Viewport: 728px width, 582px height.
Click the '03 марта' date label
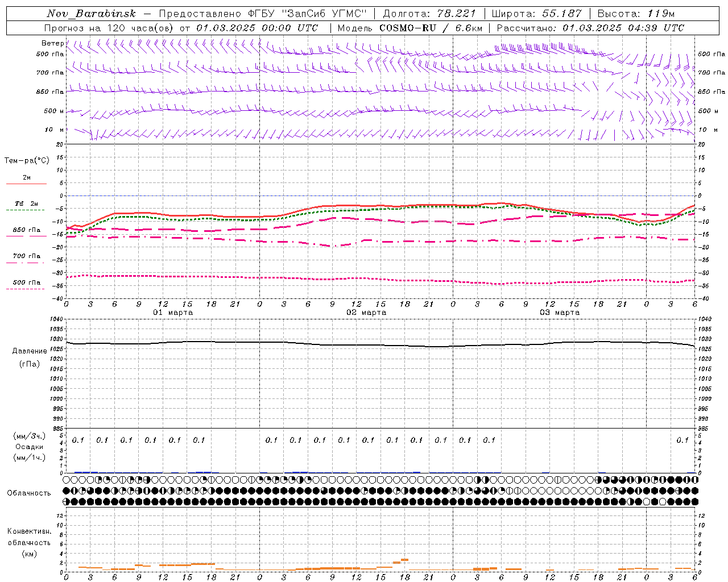[560, 313]
